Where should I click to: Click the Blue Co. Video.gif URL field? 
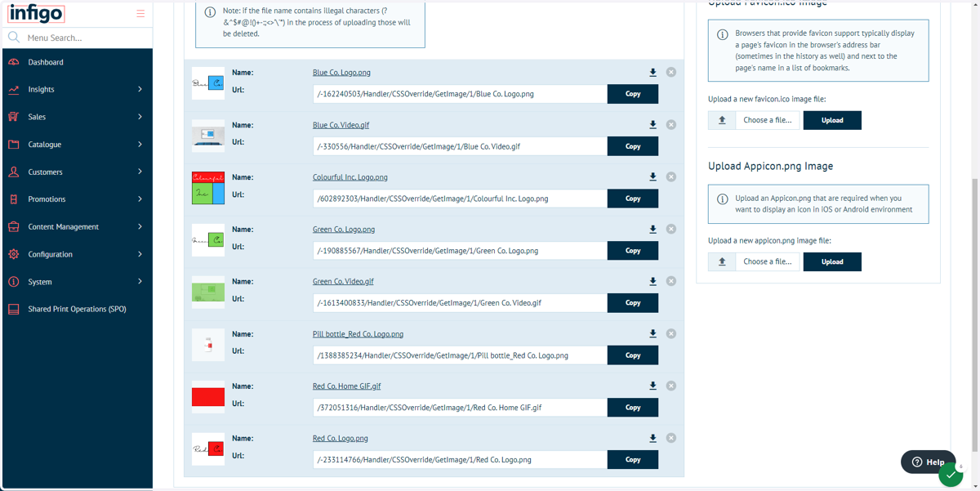[460, 146]
